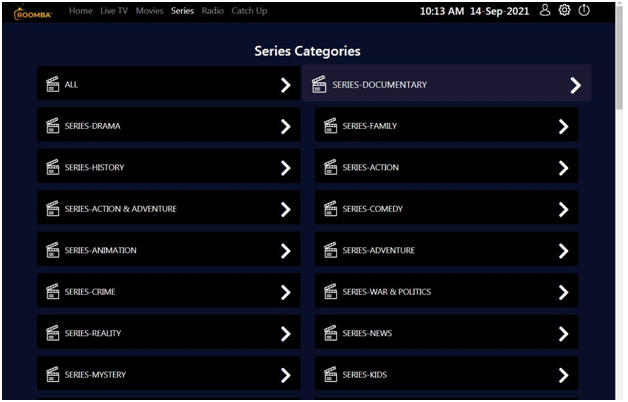Open the Movies tab
This screenshot has height=402, width=628.
149,11
